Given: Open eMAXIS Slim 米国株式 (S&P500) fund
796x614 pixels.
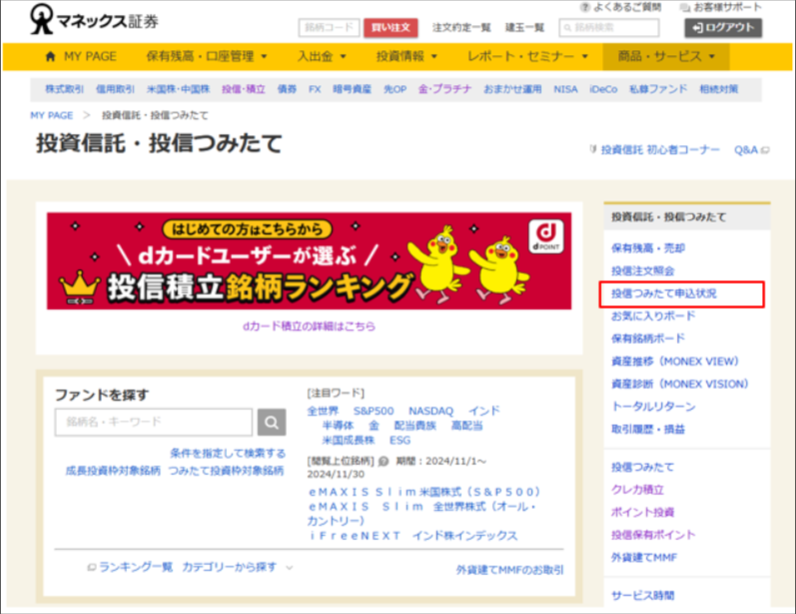Looking at the screenshot, I should [425, 492].
